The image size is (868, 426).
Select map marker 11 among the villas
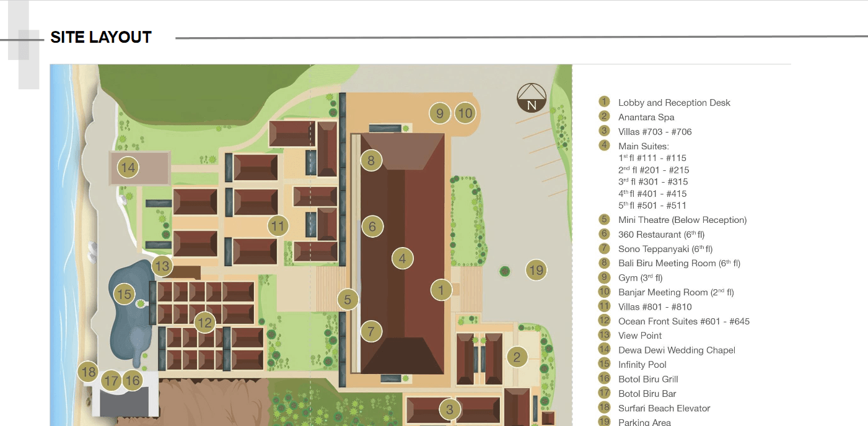(278, 226)
